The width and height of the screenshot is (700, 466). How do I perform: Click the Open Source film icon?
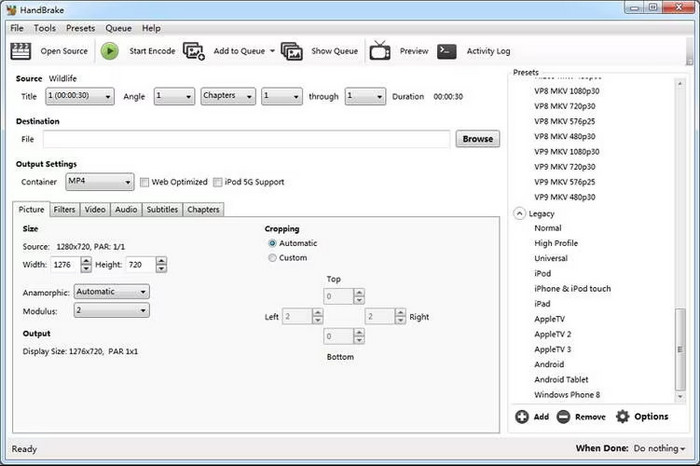[25, 51]
